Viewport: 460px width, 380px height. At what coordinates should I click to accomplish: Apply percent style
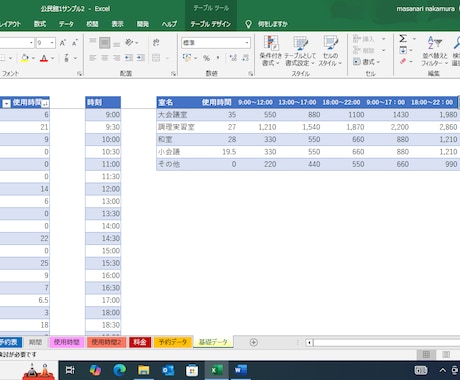206,58
